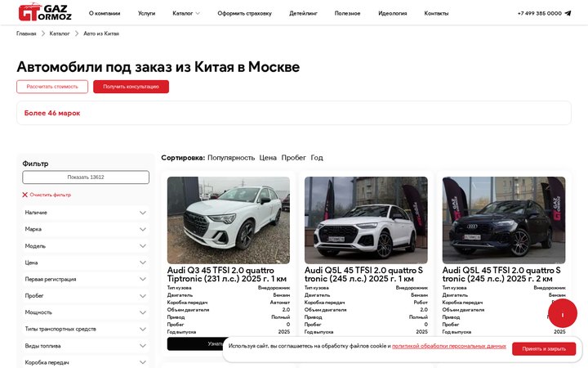Click the red X clear filter icon

tap(24, 195)
